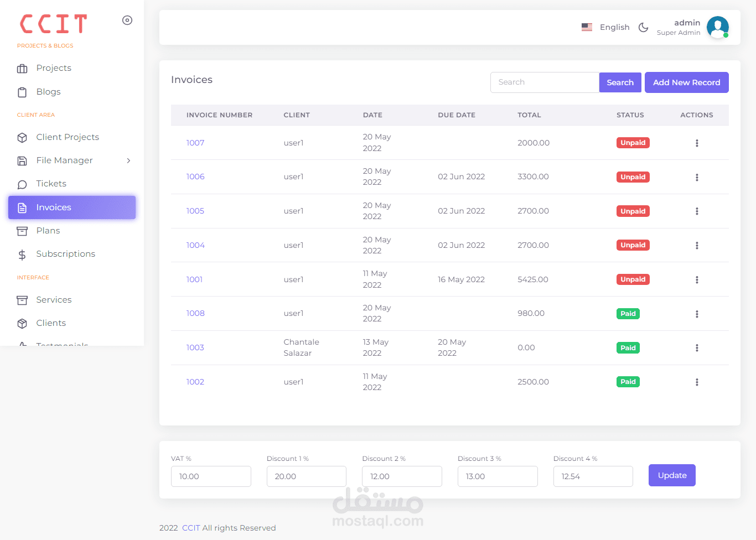Screen dimensions: 756x540
Task: Click the Plans archive icon
Action: (22, 231)
